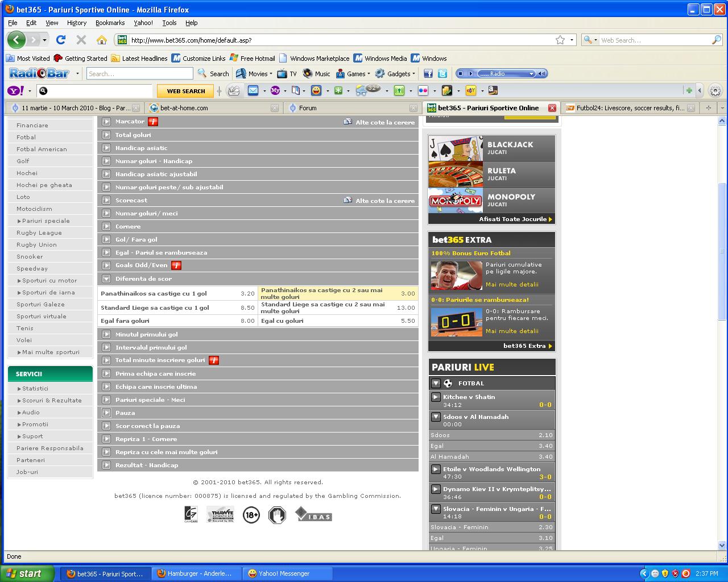
Task: Expand Rezultat - Handicap market
Action: [106, 465]
